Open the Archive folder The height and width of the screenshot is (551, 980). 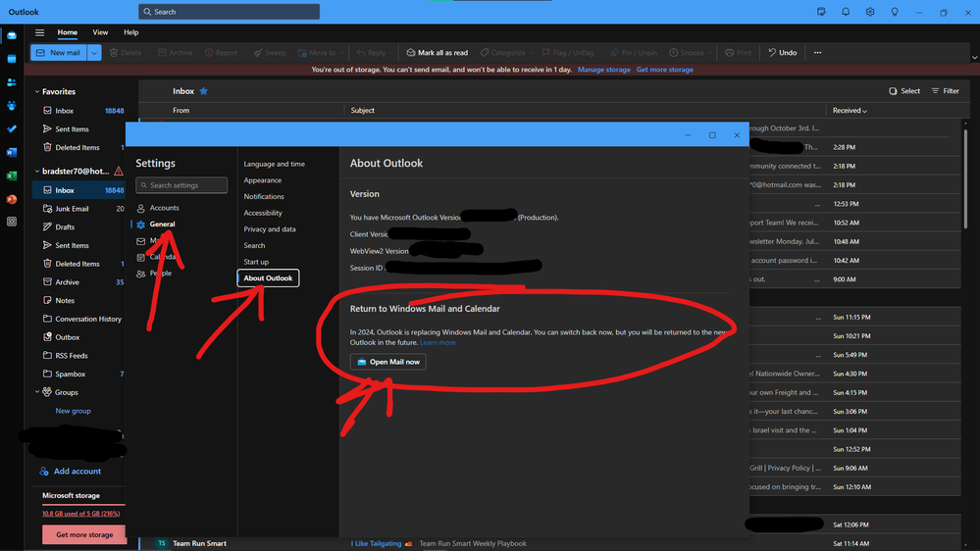(x=67, y=282)
